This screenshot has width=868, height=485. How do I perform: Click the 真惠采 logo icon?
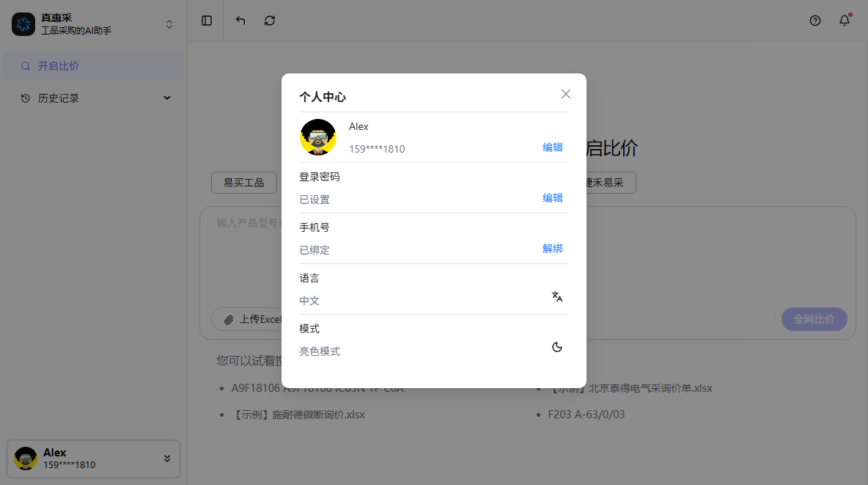tap(23, 23)
